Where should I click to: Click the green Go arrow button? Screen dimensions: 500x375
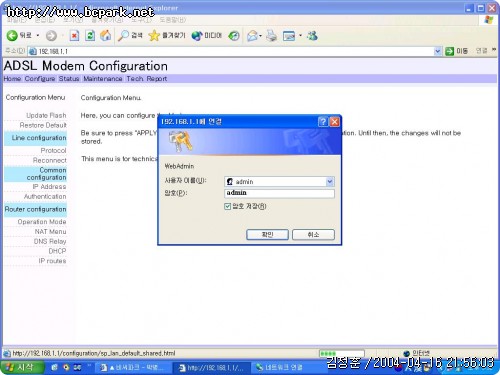click(450, 51)
